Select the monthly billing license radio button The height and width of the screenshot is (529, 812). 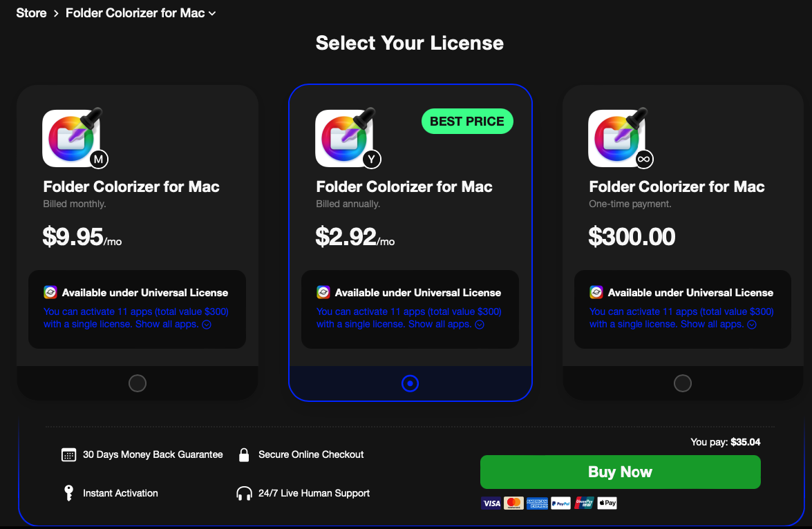pos(138,383)
